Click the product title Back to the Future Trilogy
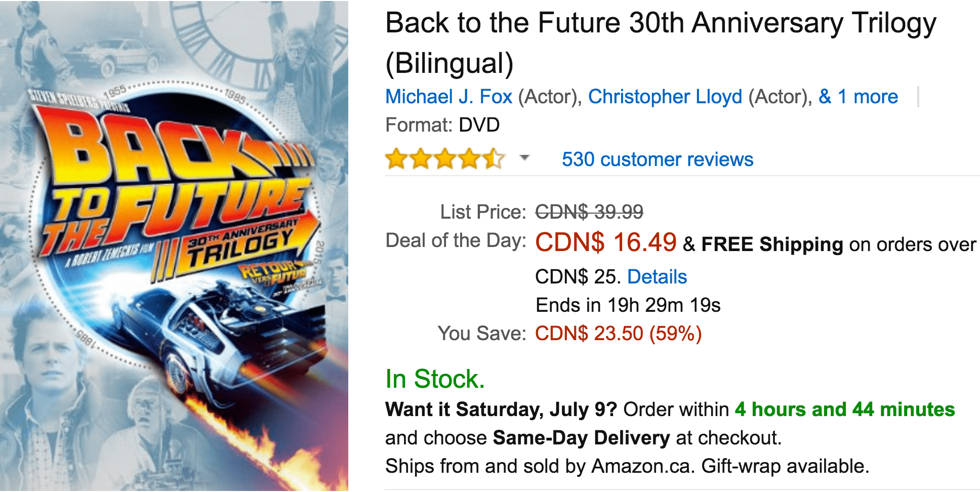Screen dimensions: 980x492 pyautogui.click(x=661, y=43)
